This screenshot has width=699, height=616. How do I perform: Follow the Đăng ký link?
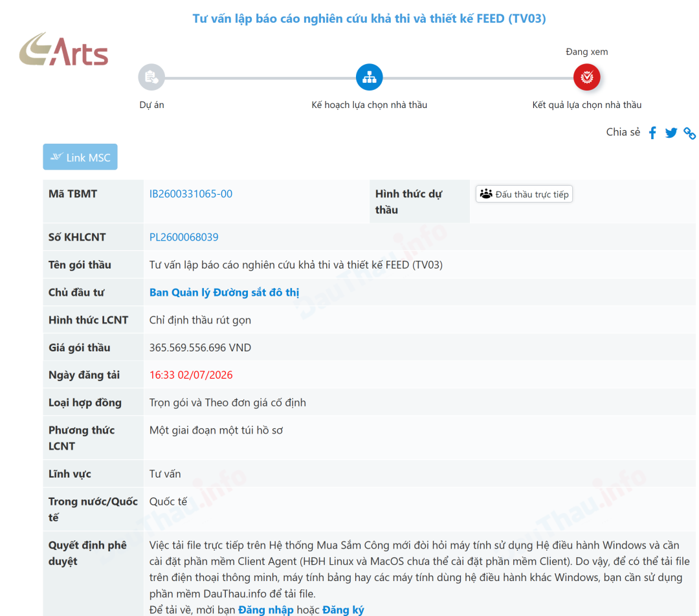(x=343, y=610)
